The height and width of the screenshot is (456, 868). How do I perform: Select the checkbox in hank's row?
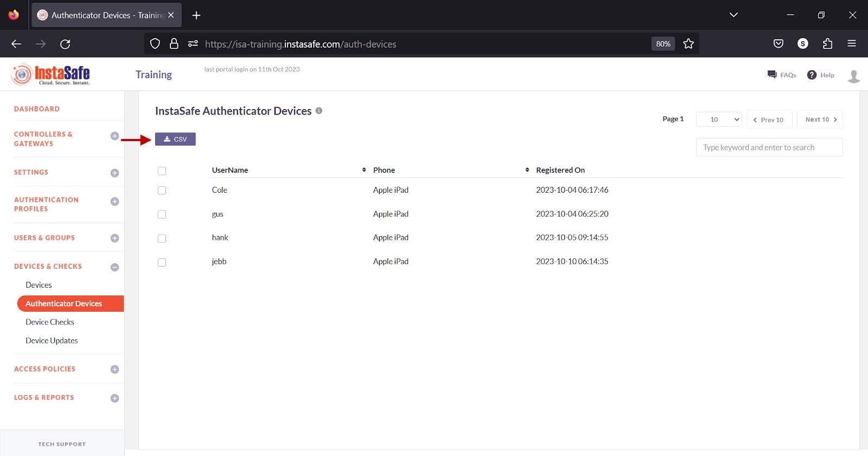pos(162,238)
